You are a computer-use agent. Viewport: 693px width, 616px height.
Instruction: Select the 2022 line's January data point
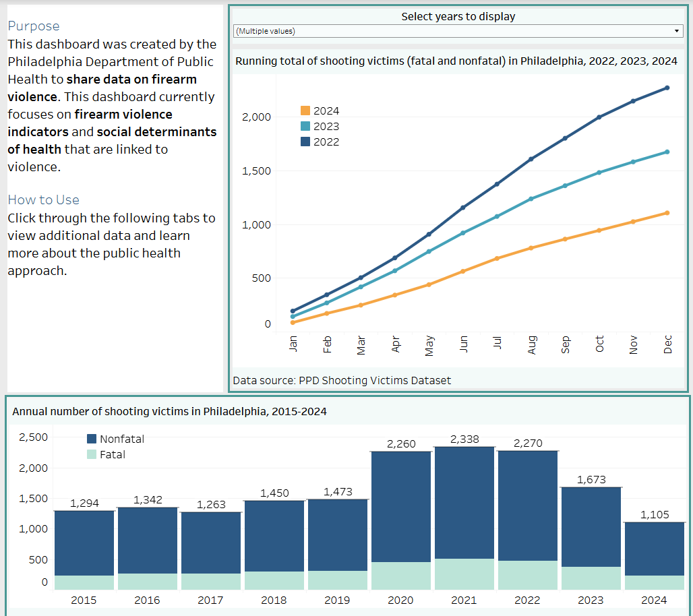[293, 311]
